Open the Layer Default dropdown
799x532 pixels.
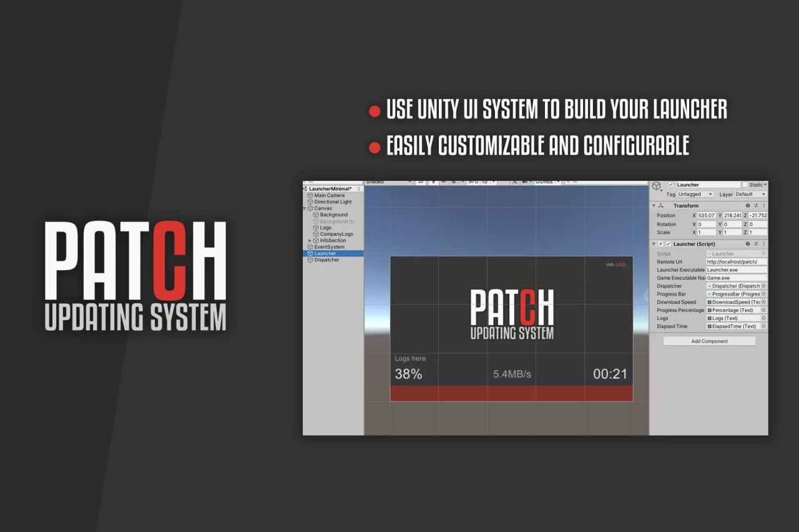(x=750, y=194)
